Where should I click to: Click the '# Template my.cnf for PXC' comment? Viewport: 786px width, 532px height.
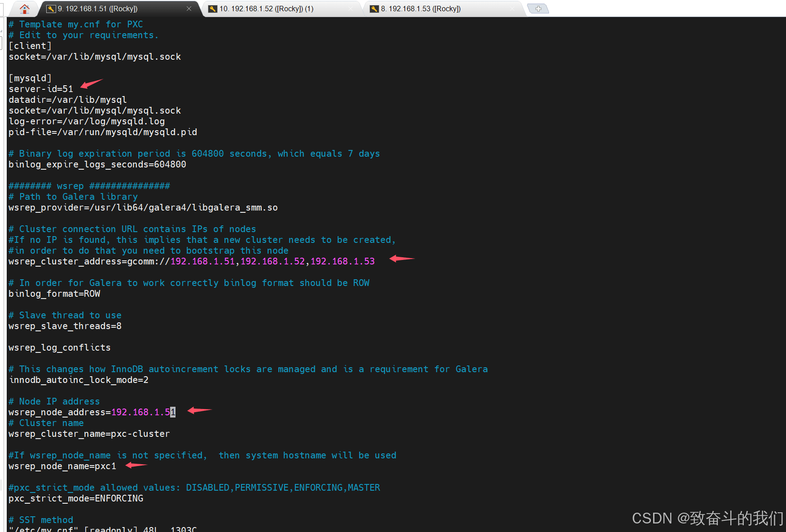76,24
